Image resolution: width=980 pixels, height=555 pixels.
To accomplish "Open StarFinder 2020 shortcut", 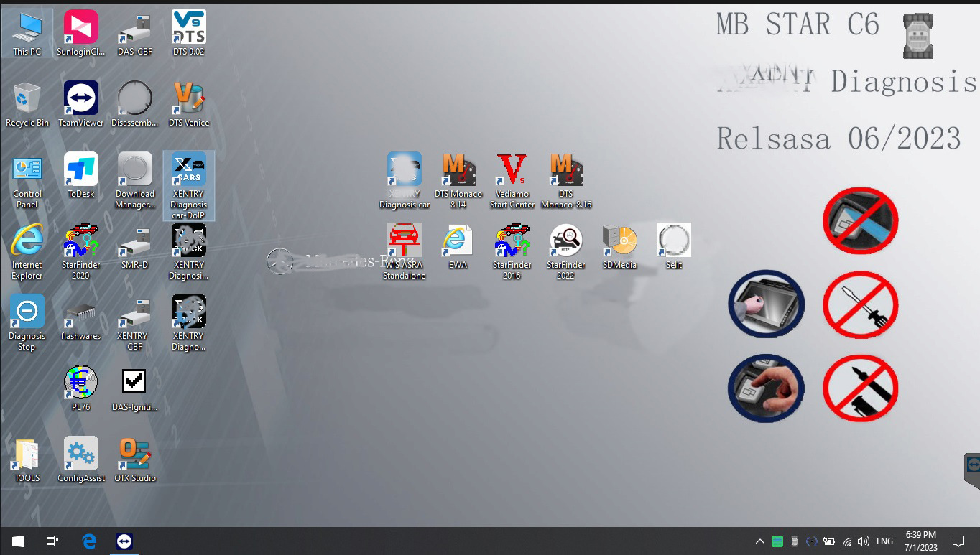I will [x=80, y=252].
